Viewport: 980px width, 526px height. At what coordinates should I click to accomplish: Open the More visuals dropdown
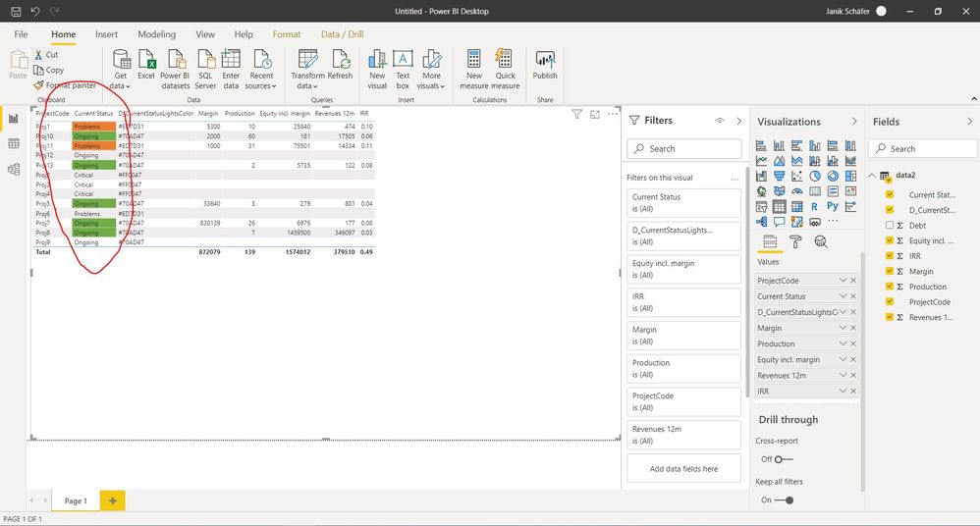pos(431,69)
